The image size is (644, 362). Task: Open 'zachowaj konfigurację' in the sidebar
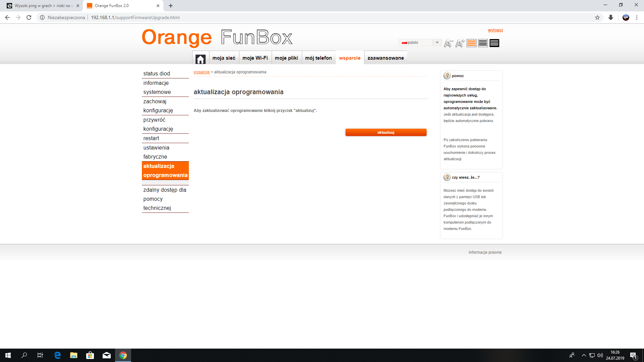tap(165, 106)
